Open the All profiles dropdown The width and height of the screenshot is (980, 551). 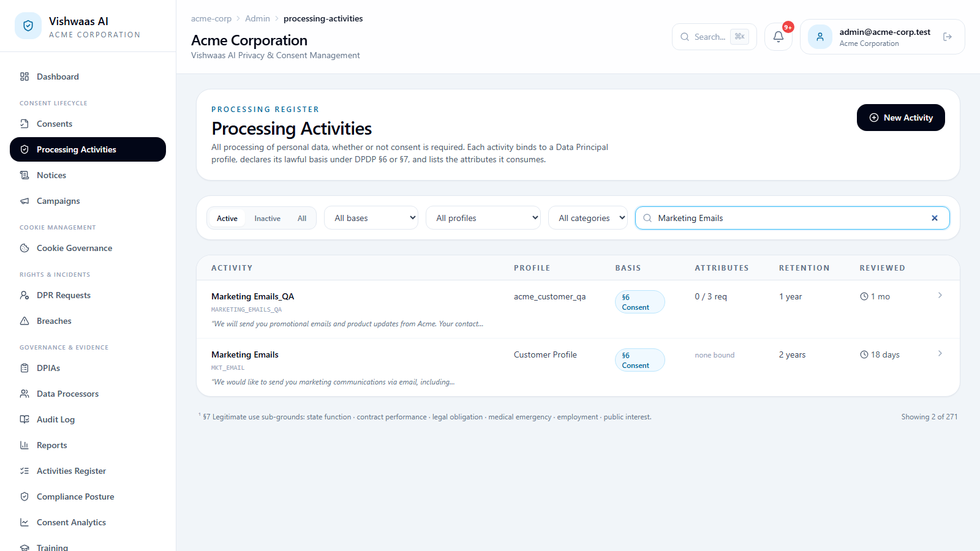coord(483,218)
